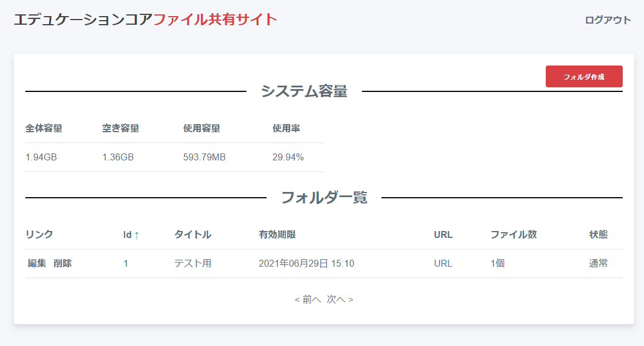644x346 pixels.
Task: Click the リンク column header
Action: pos(39,234)
